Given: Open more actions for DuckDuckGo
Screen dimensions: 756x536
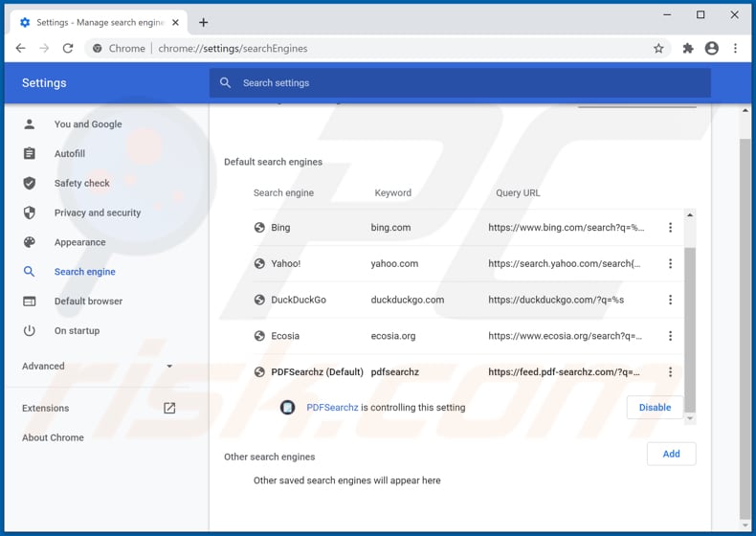Looking at the screenshot, I should [670, 300].
